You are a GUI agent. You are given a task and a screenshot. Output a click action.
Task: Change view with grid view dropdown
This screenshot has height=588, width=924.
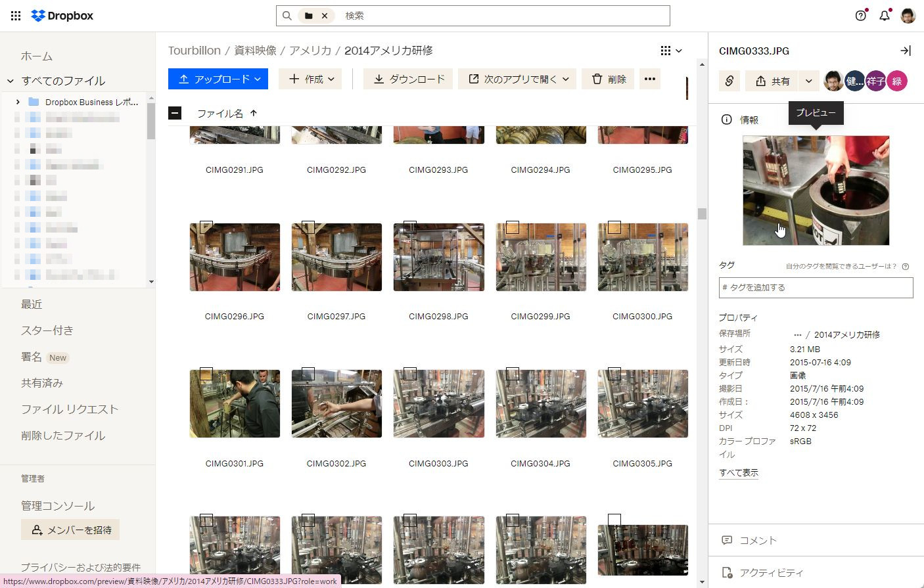(671, 51)
